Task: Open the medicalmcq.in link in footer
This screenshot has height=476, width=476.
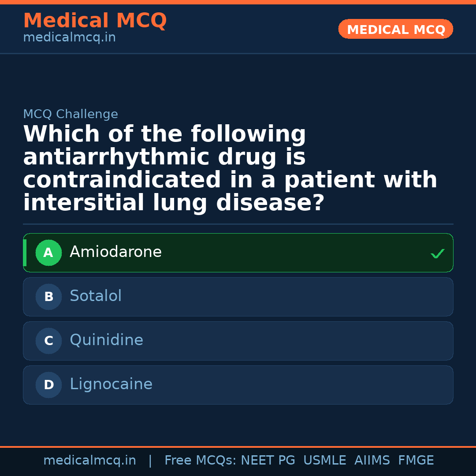Action: tap(89, 461)
